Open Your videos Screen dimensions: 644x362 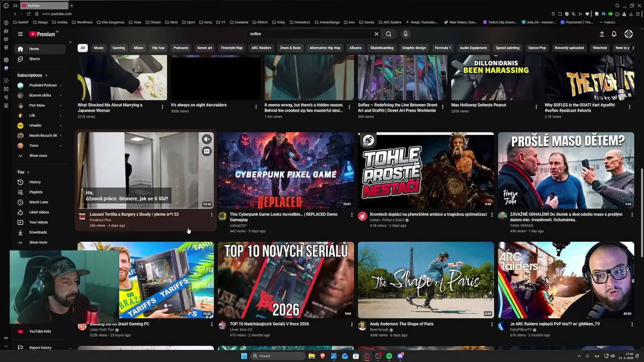click(x=40, y=222)
